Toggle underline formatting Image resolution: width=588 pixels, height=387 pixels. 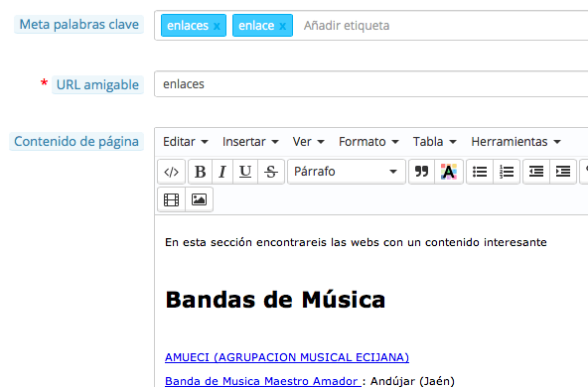coord(245,172)
